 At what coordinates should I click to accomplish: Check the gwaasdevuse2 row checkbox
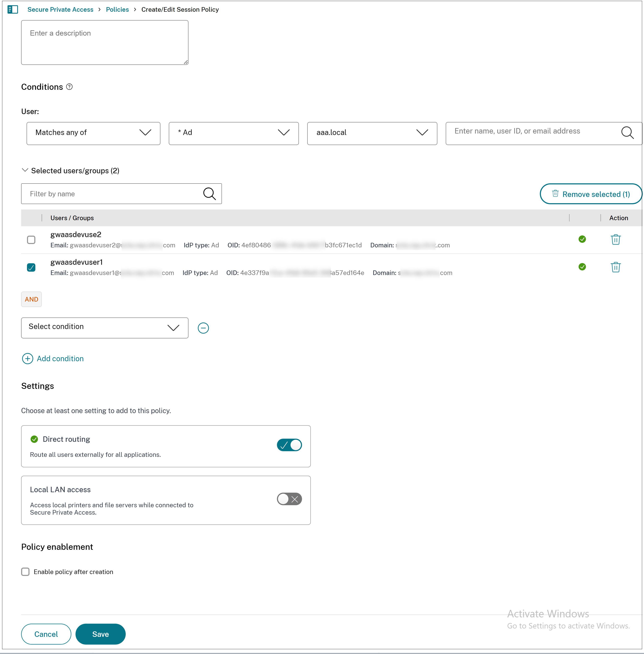pyautogui.click(x=31, y=240)
